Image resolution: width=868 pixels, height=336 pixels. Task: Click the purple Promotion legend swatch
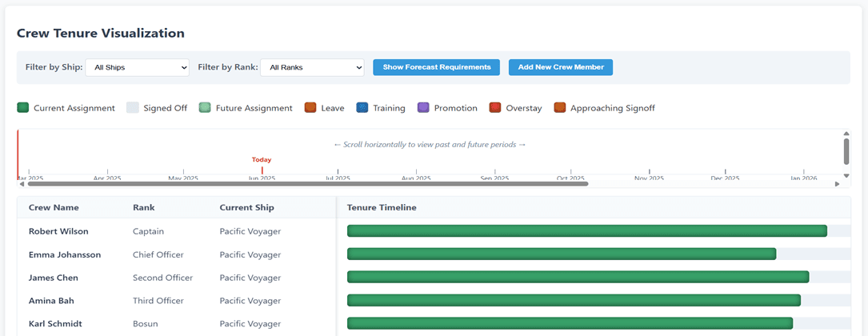click(423, 108)
